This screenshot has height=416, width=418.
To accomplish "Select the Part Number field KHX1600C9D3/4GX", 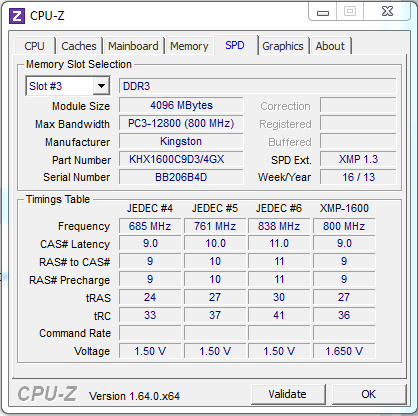I will [181, 159].
